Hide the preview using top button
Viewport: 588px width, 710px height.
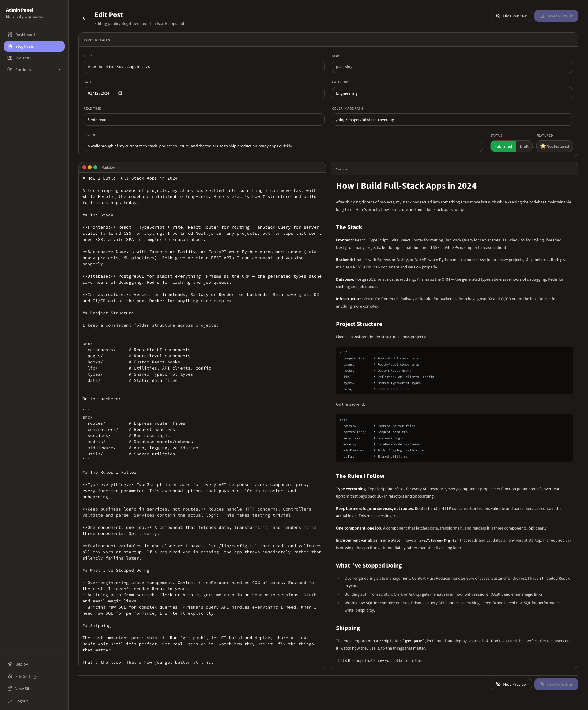tap(511, 16)
